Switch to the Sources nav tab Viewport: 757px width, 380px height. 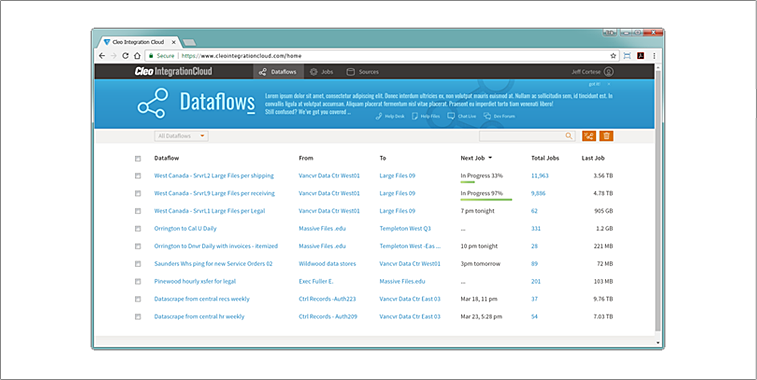(363, 72)
